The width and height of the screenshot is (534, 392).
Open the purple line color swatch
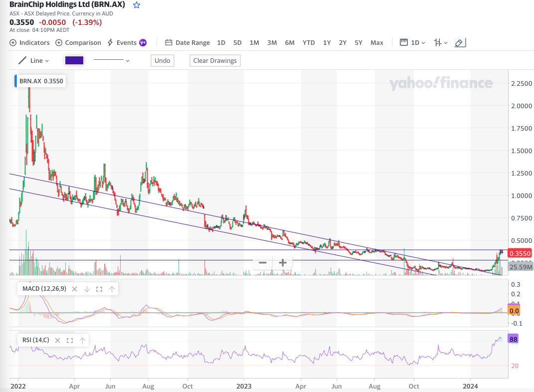pos(74,60)
